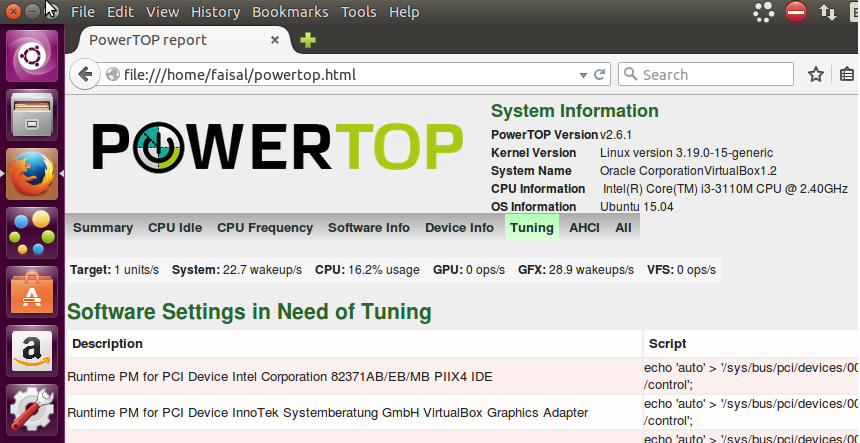Select the PIIX4 IDE runtime PM row
The width and height of the screenshot is (860, 443).
[x=354, y=377]
